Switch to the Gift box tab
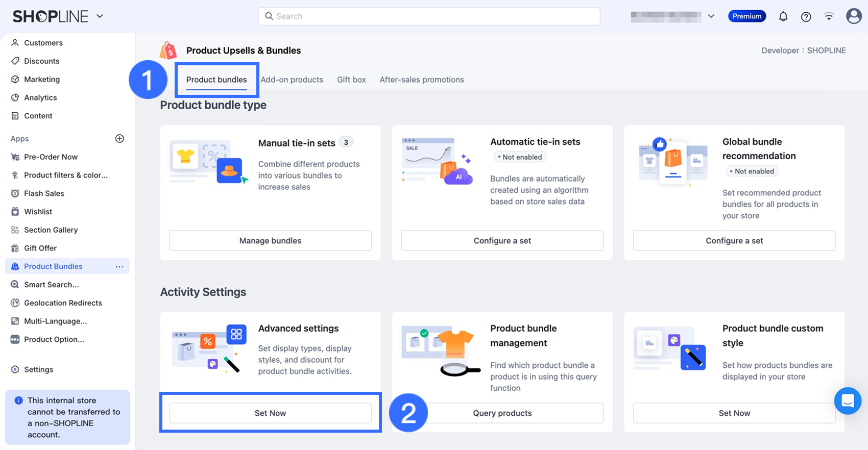This screenshot has width=868, height=450. click(x=351, y=80)
